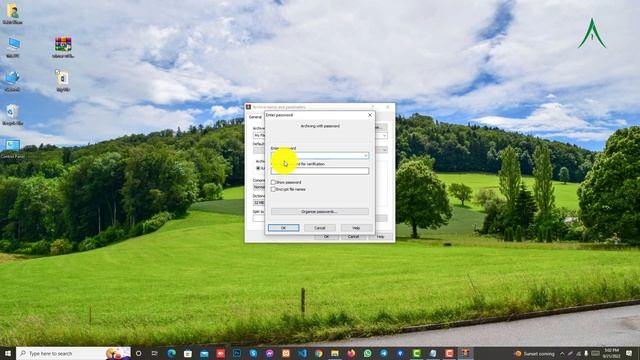Click the Type here to search box

tap(73, 353)
